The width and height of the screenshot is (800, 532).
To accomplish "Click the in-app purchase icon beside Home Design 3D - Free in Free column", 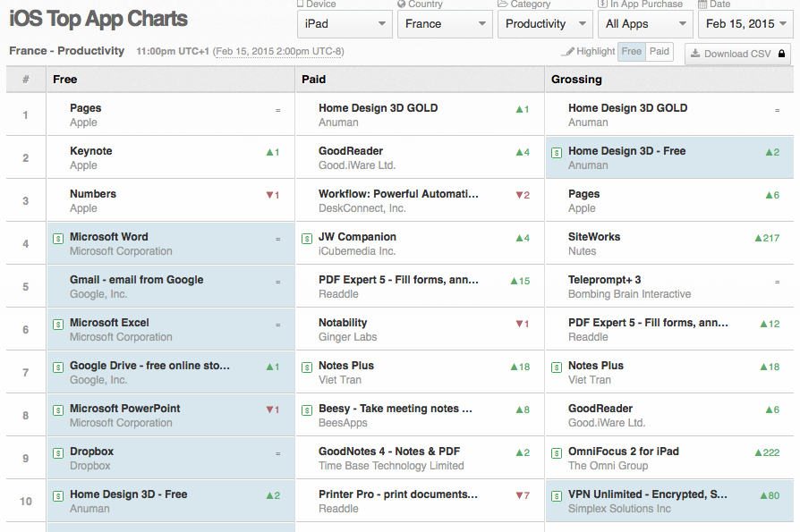I will [58, 496].
